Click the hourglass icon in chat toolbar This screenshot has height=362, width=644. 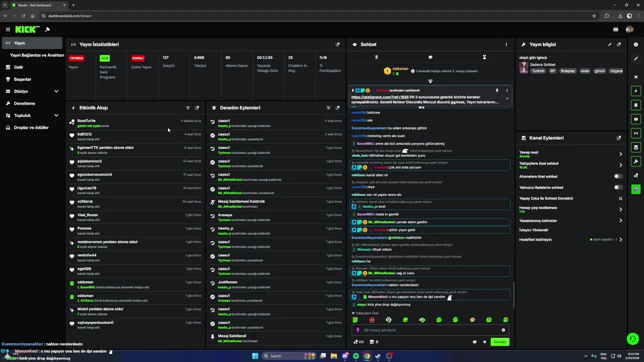(x=485, y=57)
